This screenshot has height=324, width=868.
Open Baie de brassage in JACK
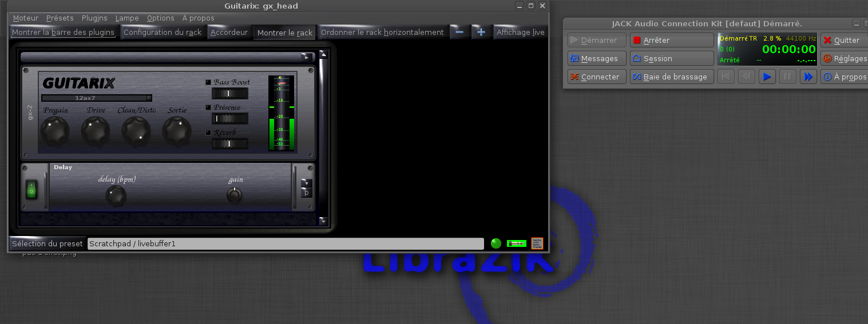tap(672, 77)
